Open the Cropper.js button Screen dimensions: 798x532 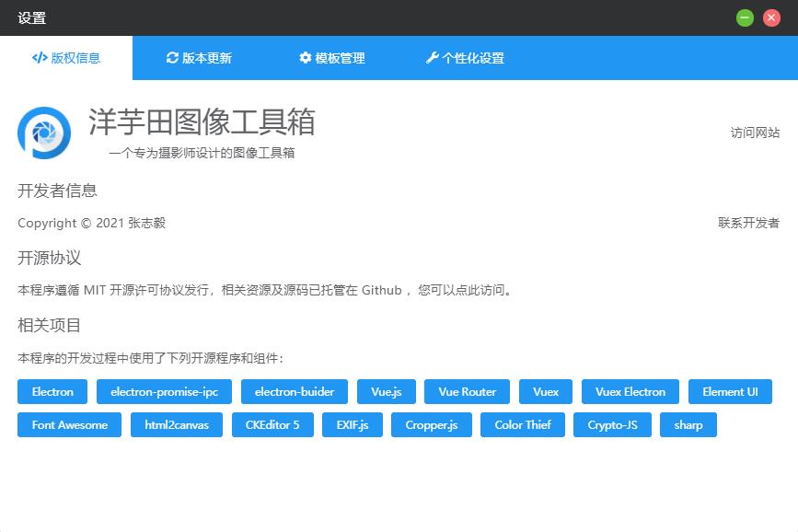pos(431,424)
